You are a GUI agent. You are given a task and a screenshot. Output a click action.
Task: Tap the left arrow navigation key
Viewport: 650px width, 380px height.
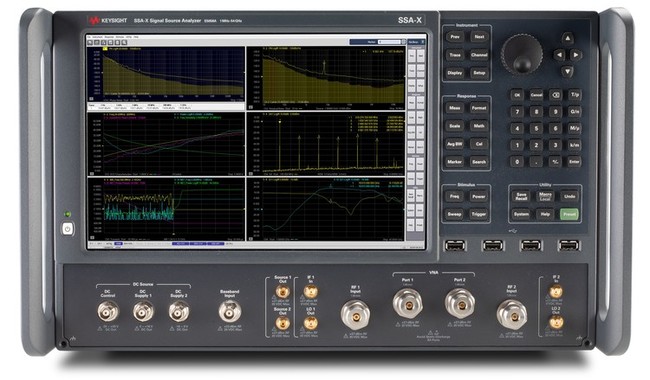(559, 55)
